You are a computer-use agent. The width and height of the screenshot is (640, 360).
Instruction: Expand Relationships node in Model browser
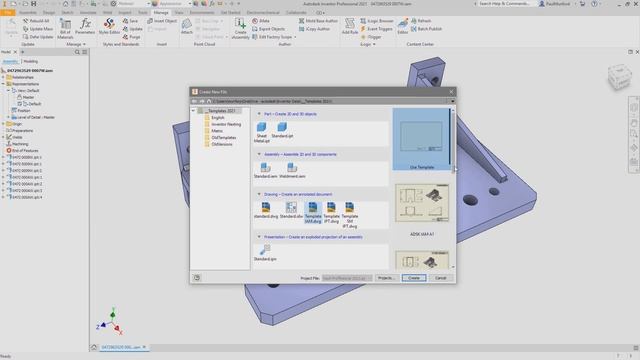(x=3, y=77)
